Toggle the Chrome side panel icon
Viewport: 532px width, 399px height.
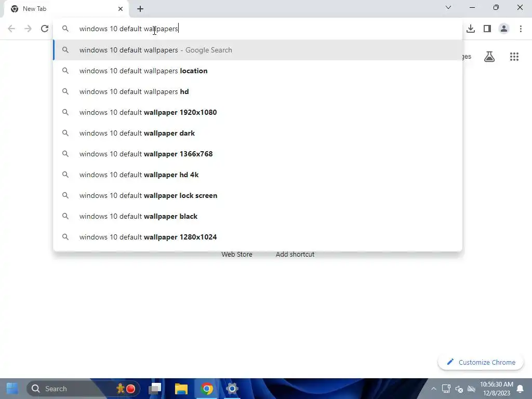tap(487, 29)
